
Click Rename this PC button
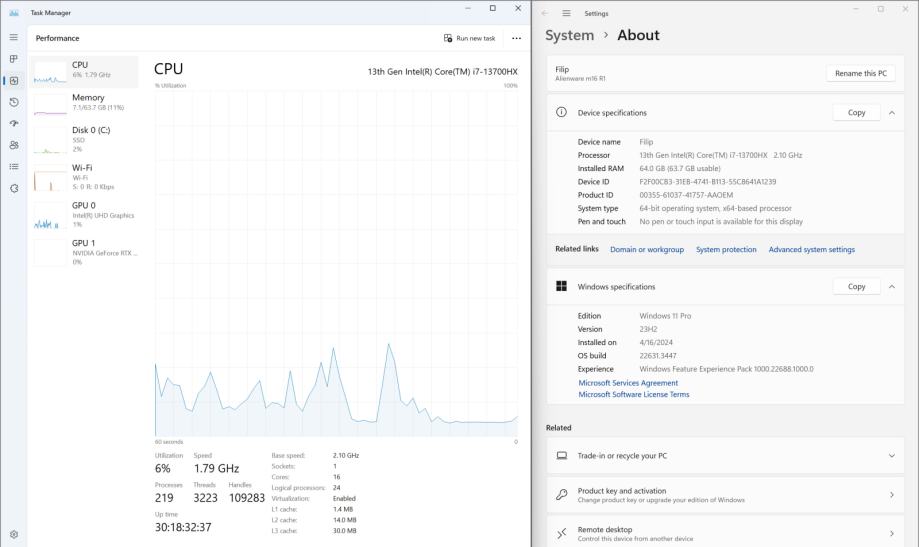tap(860, 73)
